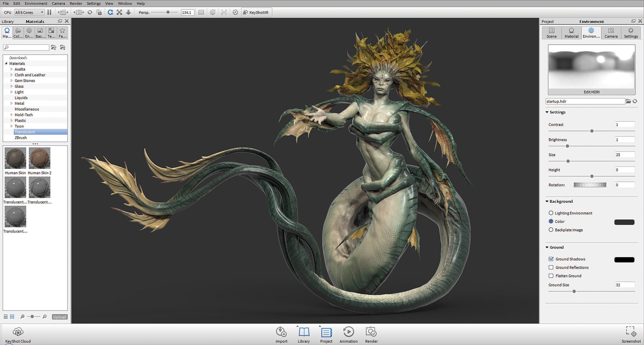Select Backplate Image background option

(x=551, y=230)
